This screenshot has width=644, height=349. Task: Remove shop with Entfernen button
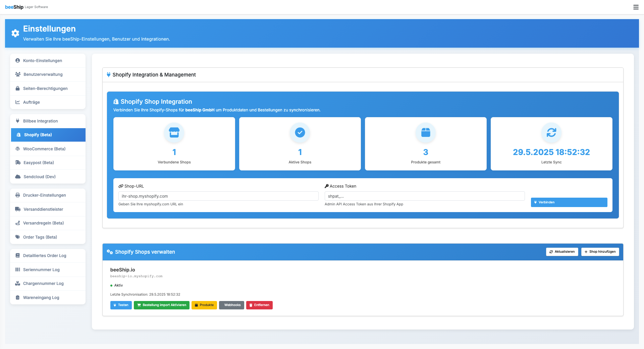pos(259,305)
